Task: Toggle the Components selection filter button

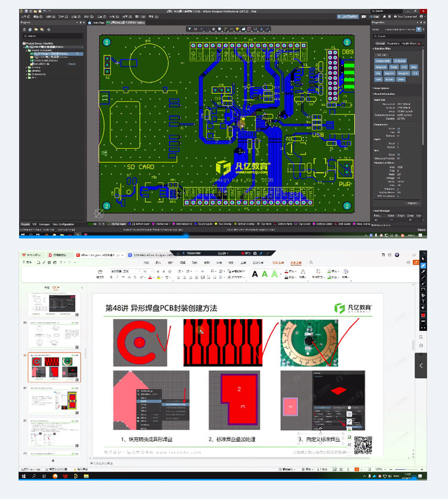Action: pyautogui.click(x=382, y=61)
